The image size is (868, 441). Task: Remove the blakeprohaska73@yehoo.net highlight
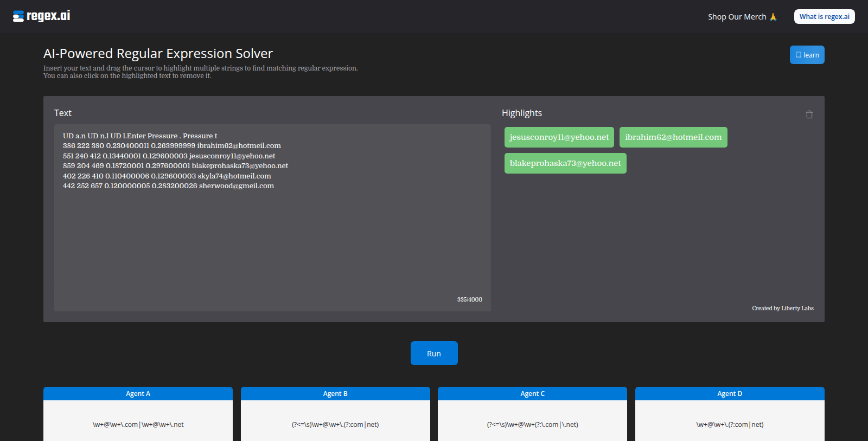coord(565,163)
